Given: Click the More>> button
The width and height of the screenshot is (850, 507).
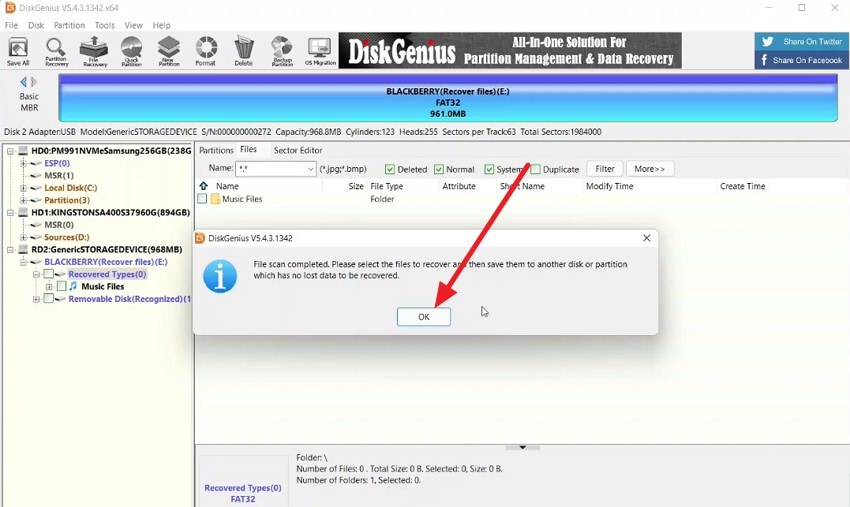Looking at the screenshot, I should [x=649, y=169].
